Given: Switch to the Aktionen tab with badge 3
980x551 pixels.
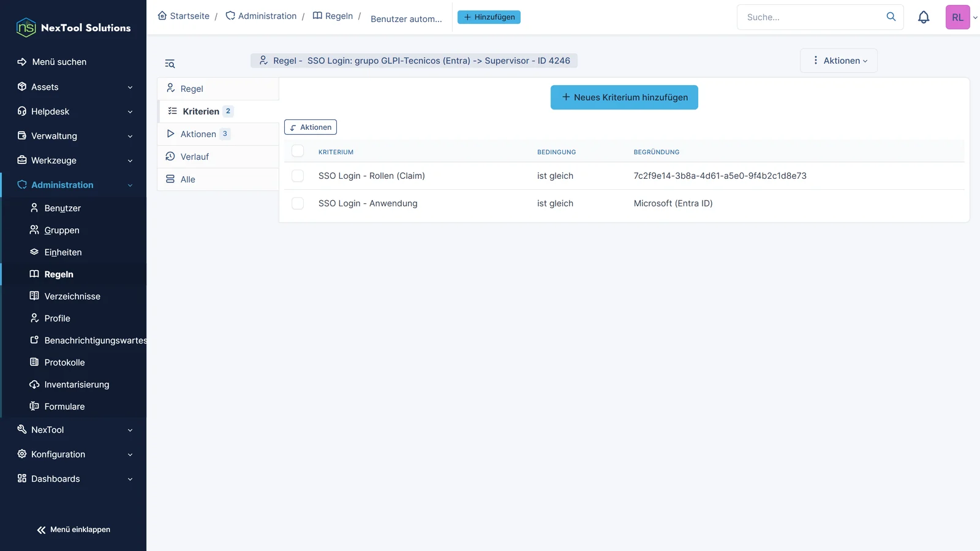Looking at the screenshot, I should pyautogui.click(x=218, y=134).
